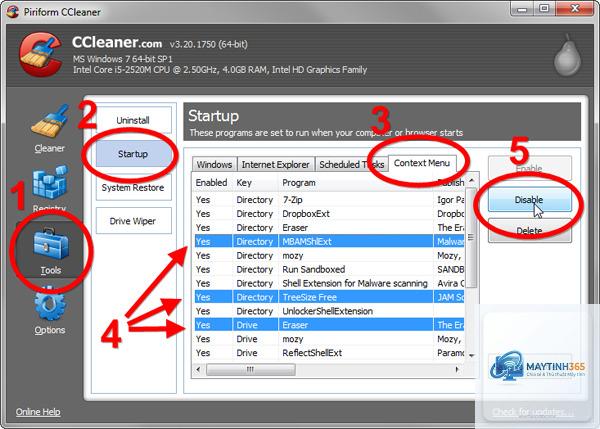
Task: Open the Uninstall tool
Action: [133, 120]
